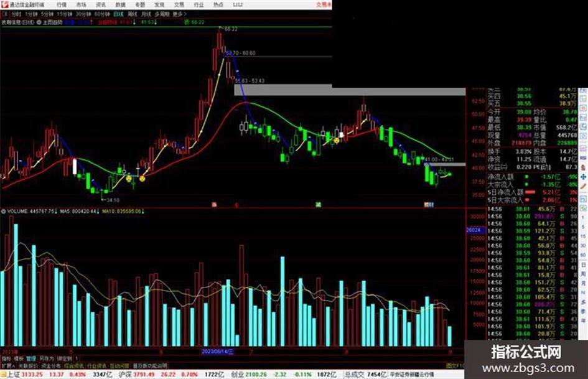Open the 互动问答 tab
Screen dimensions: 588x379
pos(119,365)
